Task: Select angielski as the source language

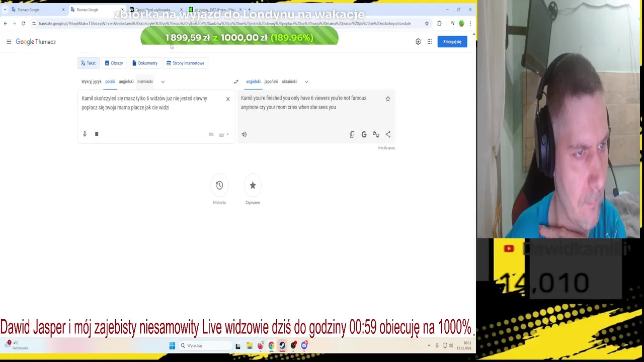Action: (x=126, y=81)
